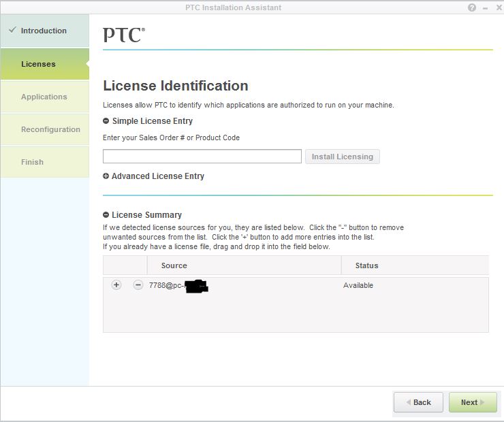Click the Install Licensing button
Viewport: 504px width, 422px height.
(343, 157)
